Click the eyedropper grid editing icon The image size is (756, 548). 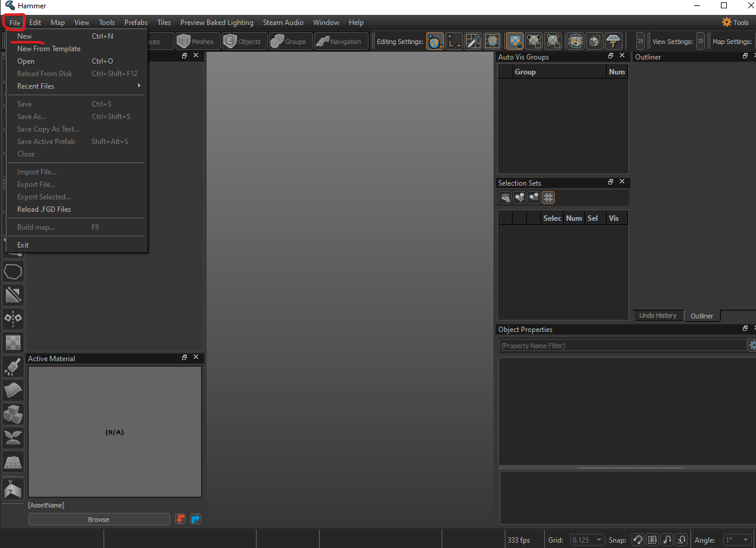(473, 41)
